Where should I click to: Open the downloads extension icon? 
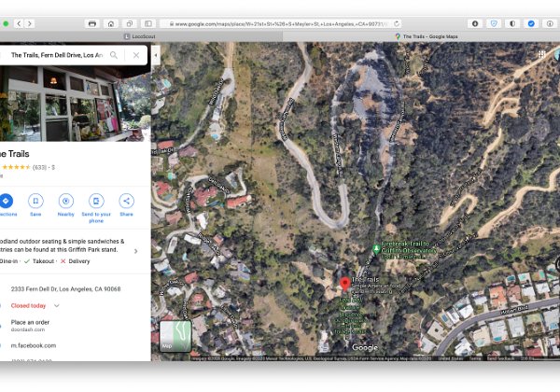coord(475,24)
